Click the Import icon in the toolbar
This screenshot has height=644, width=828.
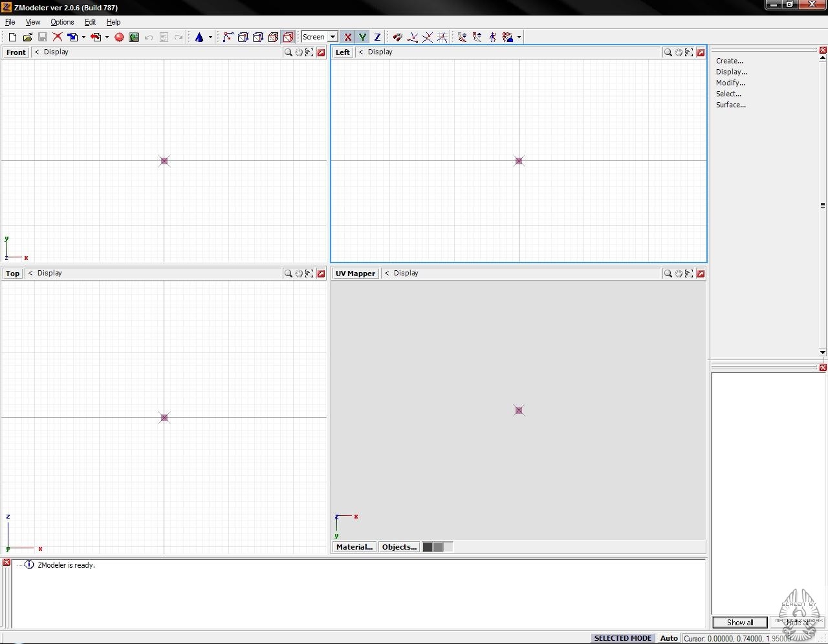(x=72, y=37)
